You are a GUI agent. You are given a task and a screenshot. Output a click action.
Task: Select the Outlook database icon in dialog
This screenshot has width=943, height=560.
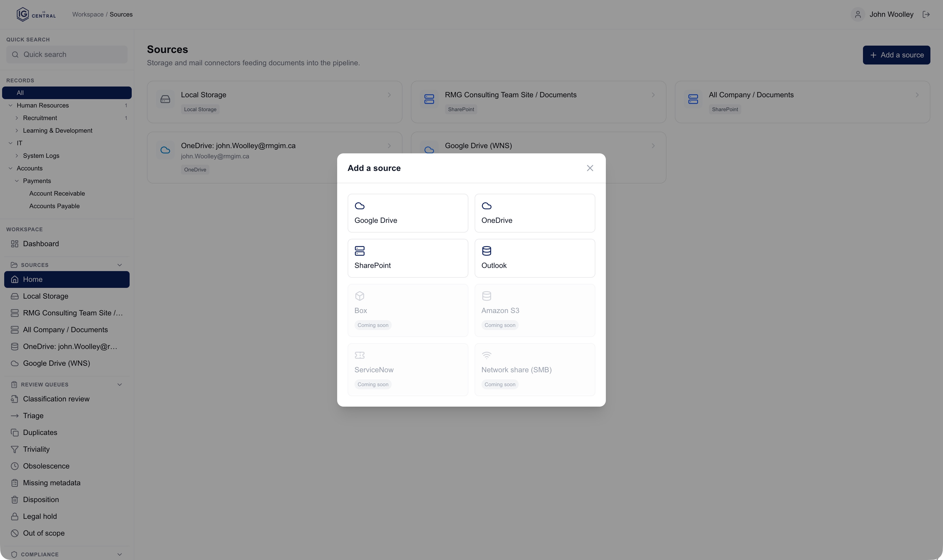click(x=486, y=251)
